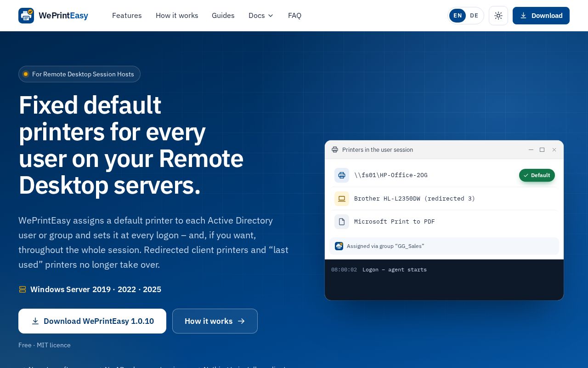Click the small app icon beside Assigned via group

coord(339,246)
